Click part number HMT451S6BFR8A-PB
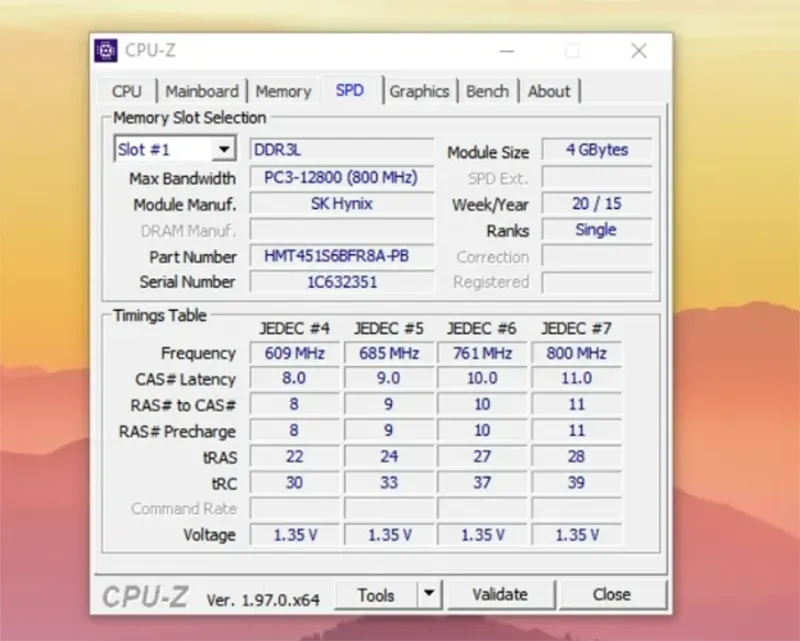The height and width of the screenshot is (641, 800). [x=342, y=256]
